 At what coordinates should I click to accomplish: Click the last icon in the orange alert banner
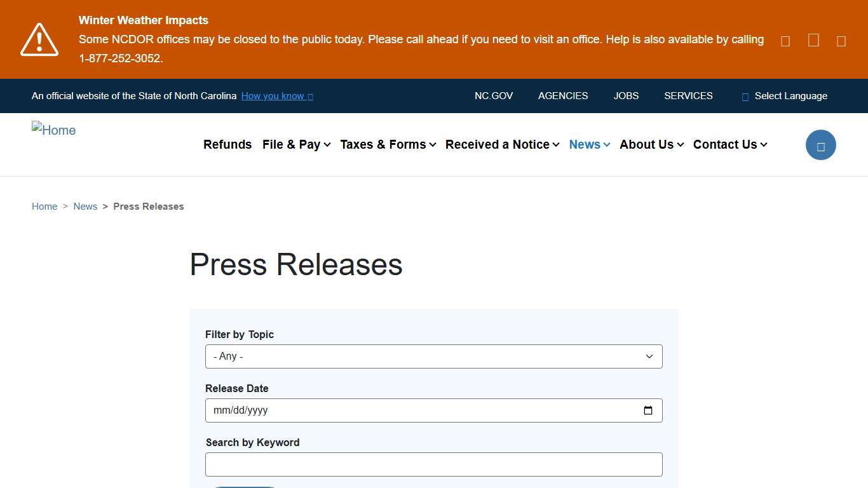(841, 40)
